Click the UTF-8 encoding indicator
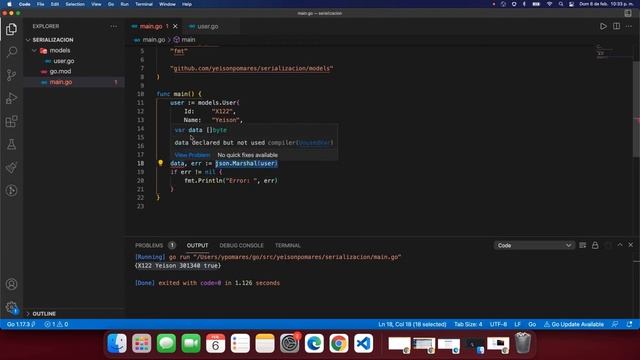 point(498,324)
